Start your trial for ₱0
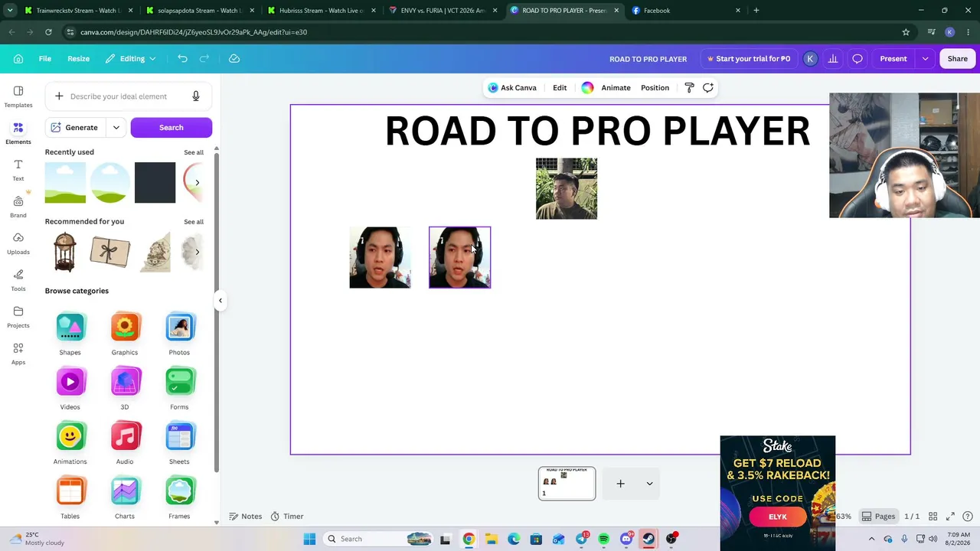The width and height of the screenshot is (980, 551). [749, 59]
